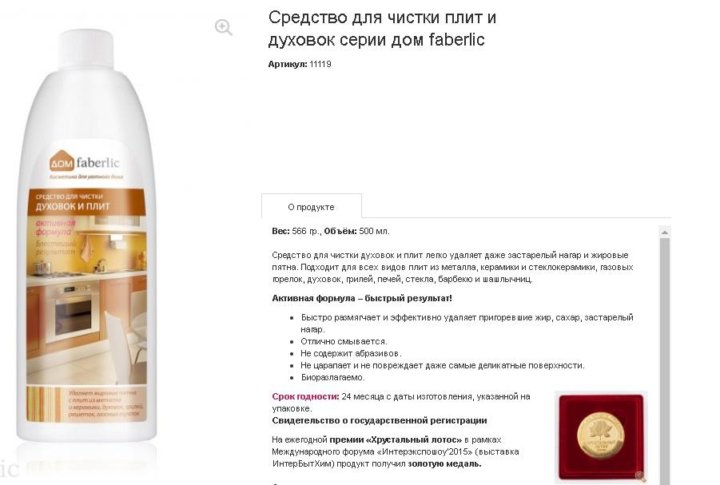The width and height of the screenshot is (720, 485).
Task: Click the description panel scrollbar thumb
Action: pyautogui.click(x=664, y=361)
